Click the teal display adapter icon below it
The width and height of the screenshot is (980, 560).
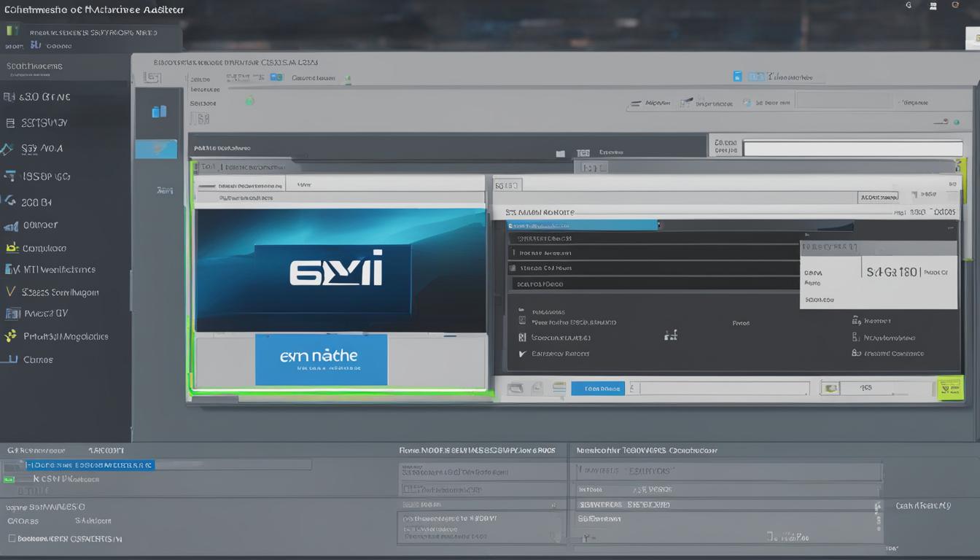pyautogui.click(x=155, y=148)
